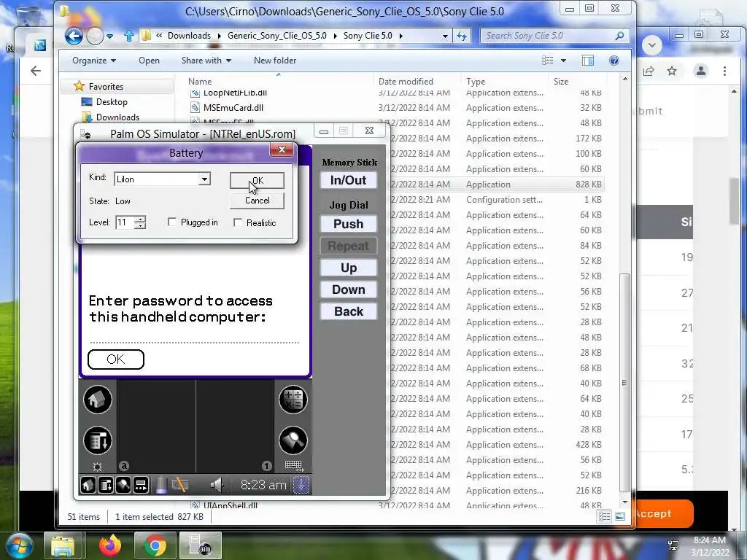Click the Explorer search magnifier icon
This screenshot has width=747, height=560.
tap(619, 36)
